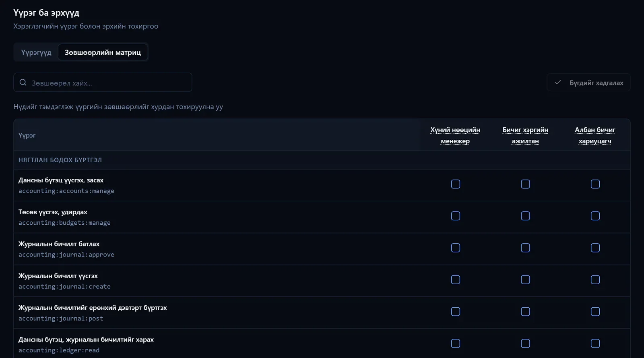Enable accounting:budgets:manage for Бичиг хэргийн ажилтан
Image resolution: width=644 pixels, height=358 pixels.
(x=525, y=216)
